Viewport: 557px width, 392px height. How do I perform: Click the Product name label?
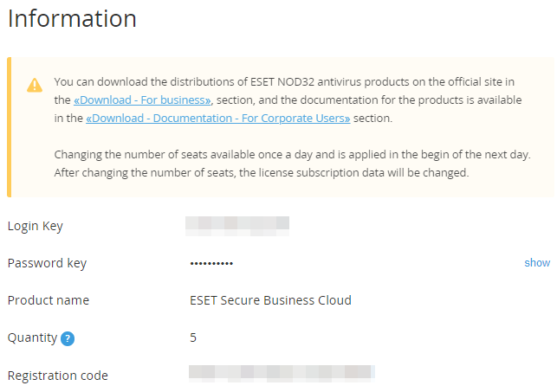click(x=49, y=300)
